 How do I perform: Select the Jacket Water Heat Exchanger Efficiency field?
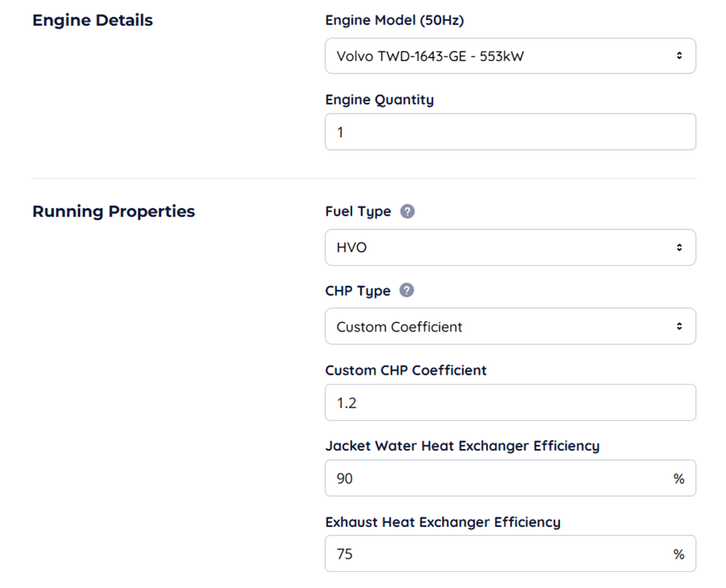pos(510,478)
